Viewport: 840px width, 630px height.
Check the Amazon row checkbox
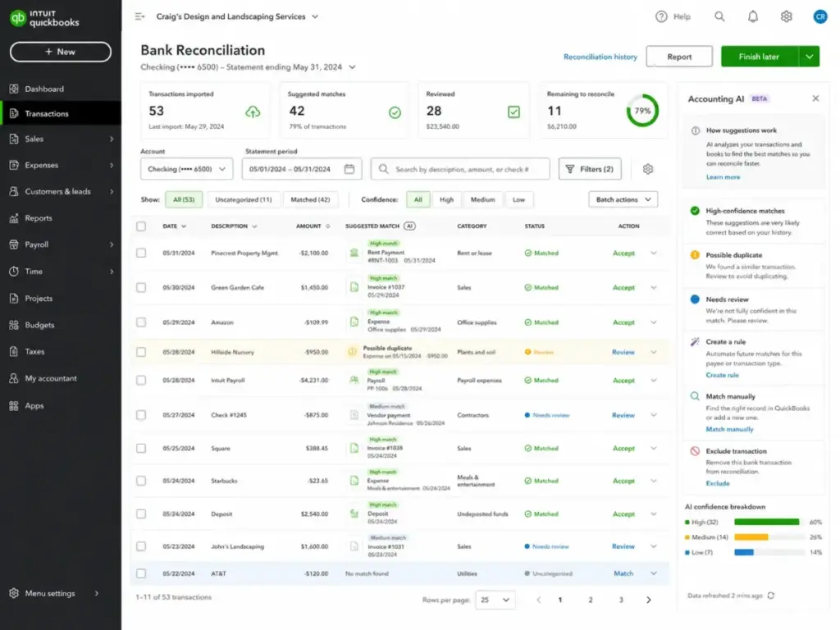click(141, 322)
